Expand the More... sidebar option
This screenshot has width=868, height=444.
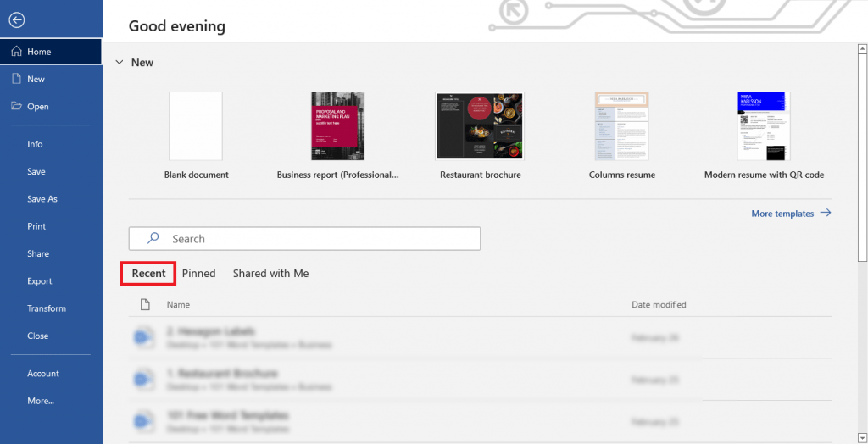(x=40, y=401)
